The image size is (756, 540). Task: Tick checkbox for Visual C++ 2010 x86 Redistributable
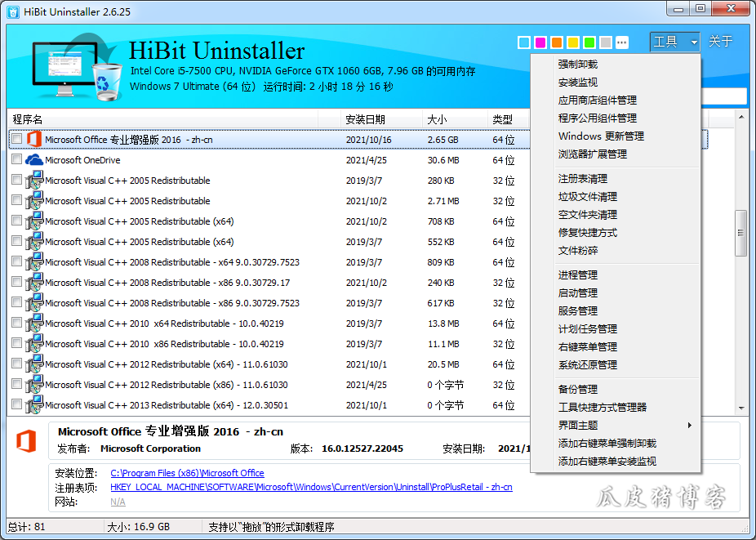tap(17, 343)
